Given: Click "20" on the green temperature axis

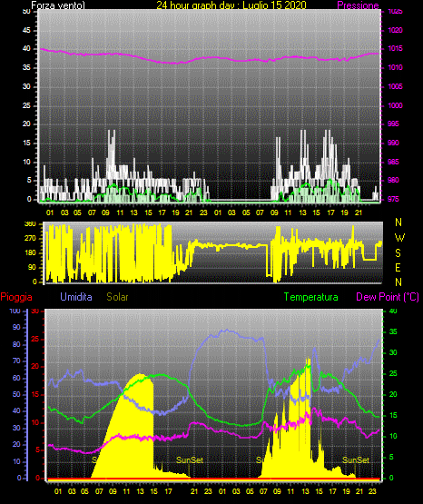Looking at the screenshot, I should (393, 394).
